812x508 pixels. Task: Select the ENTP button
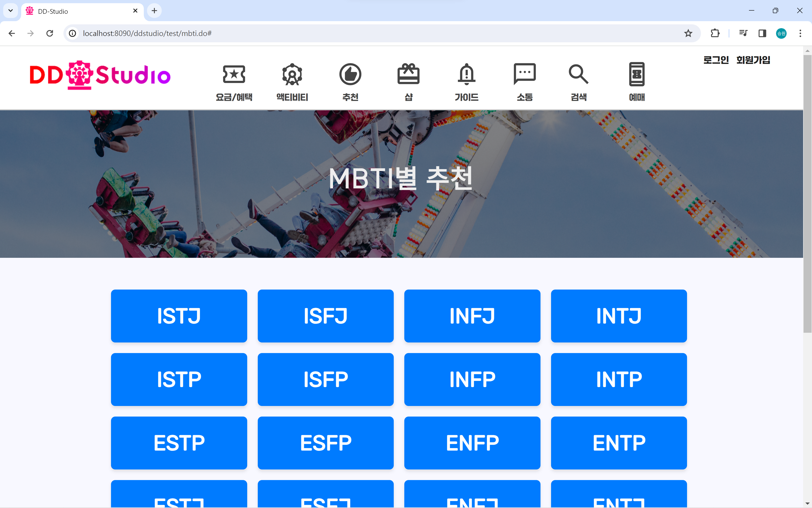click(619, 443)
